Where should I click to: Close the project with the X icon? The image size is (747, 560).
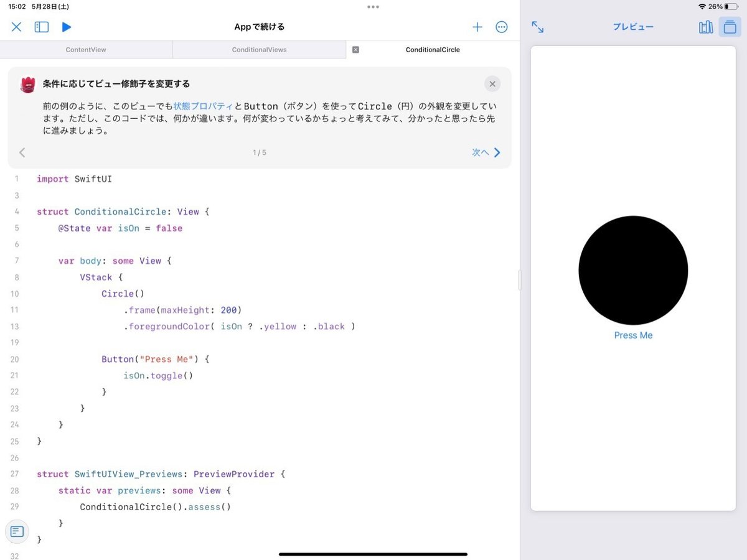pyautogui.click(x=16, y=27)
